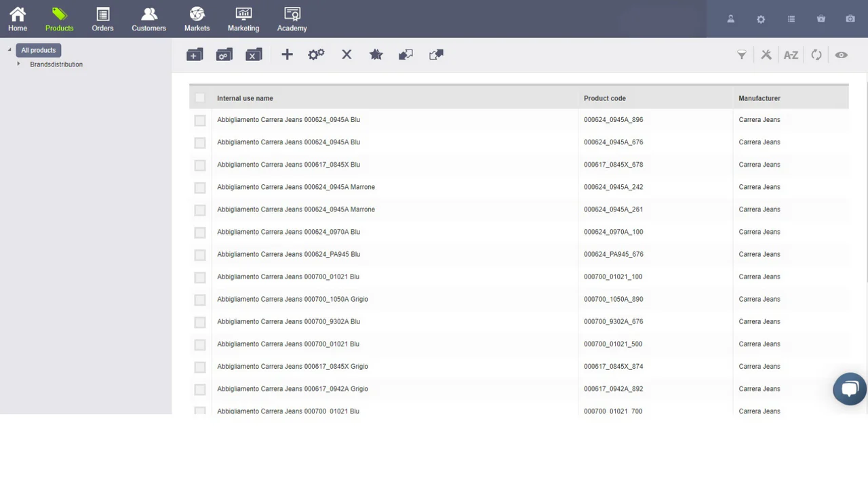Click the export arrow icon
The height and width of the screenshot is (488, 868).
[436, 54]
